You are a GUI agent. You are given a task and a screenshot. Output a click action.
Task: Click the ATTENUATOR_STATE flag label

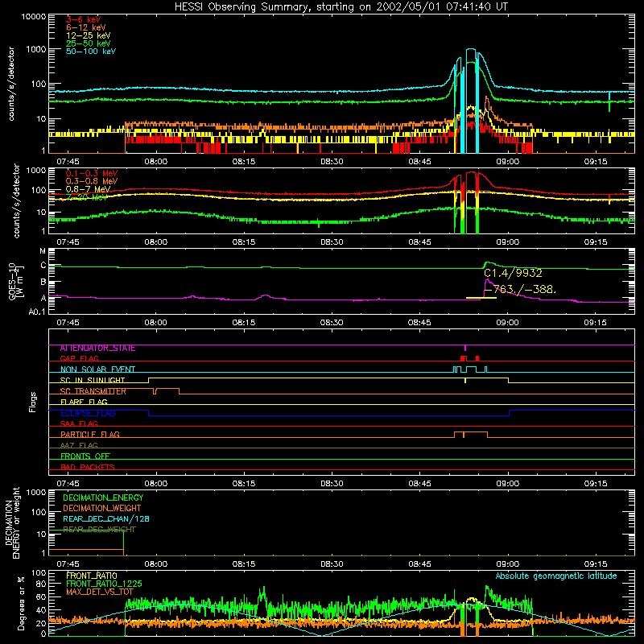coord(97,349)
